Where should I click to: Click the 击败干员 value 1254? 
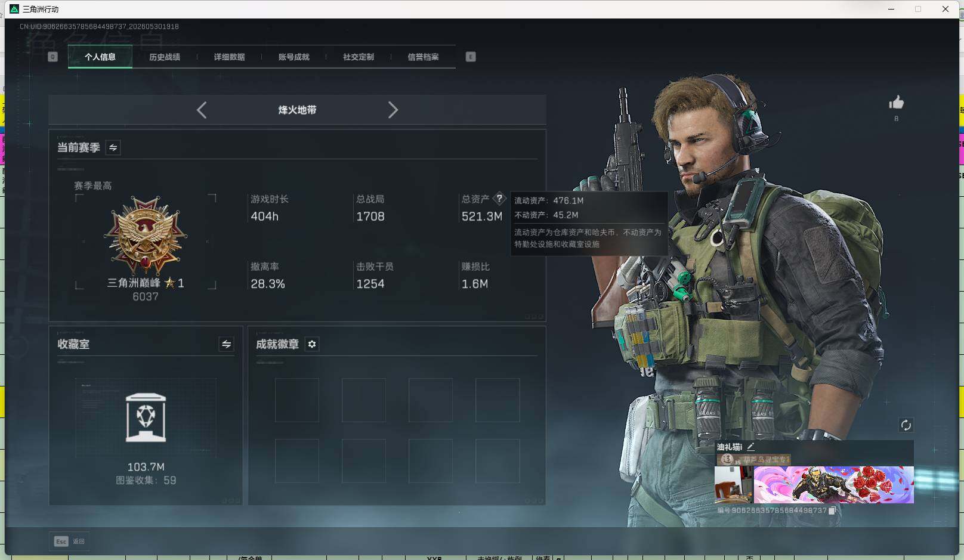tap(370, 284)
